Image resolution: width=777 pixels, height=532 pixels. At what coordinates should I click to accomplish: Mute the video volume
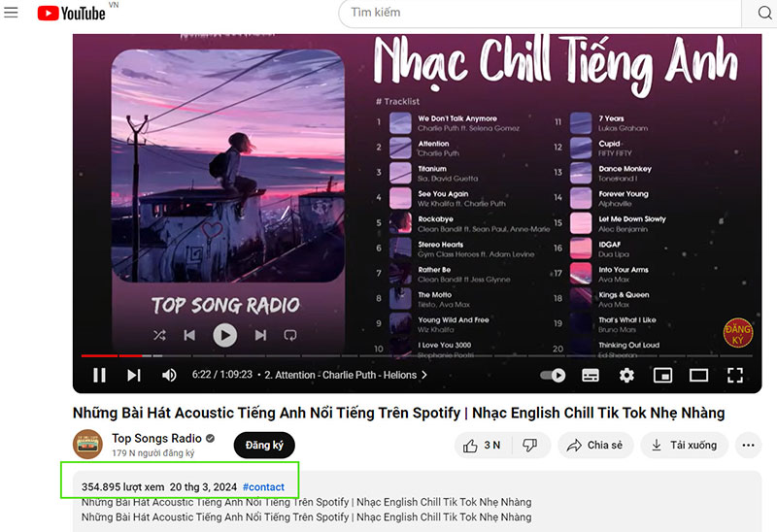click(x=169, y=375)
